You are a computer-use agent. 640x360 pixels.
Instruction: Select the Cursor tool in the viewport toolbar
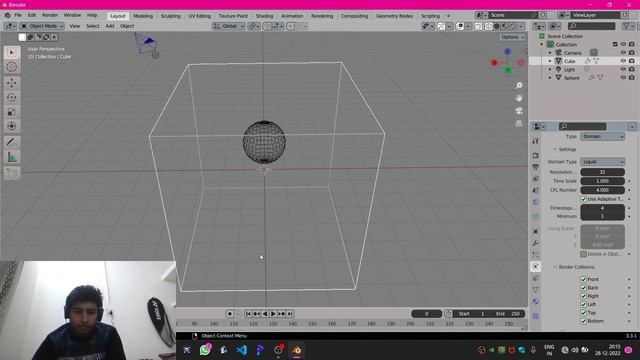(11, 67)
